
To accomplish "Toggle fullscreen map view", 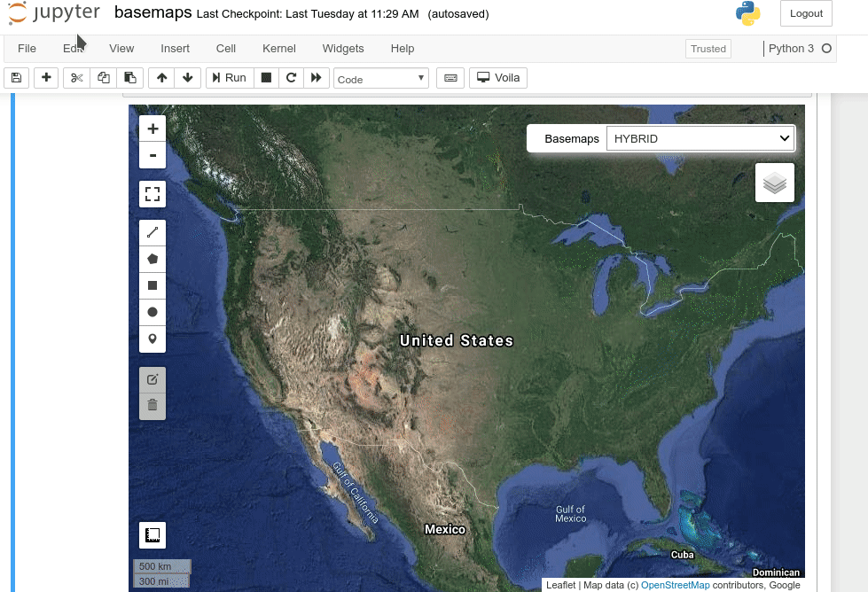I will tap(152, 194).
